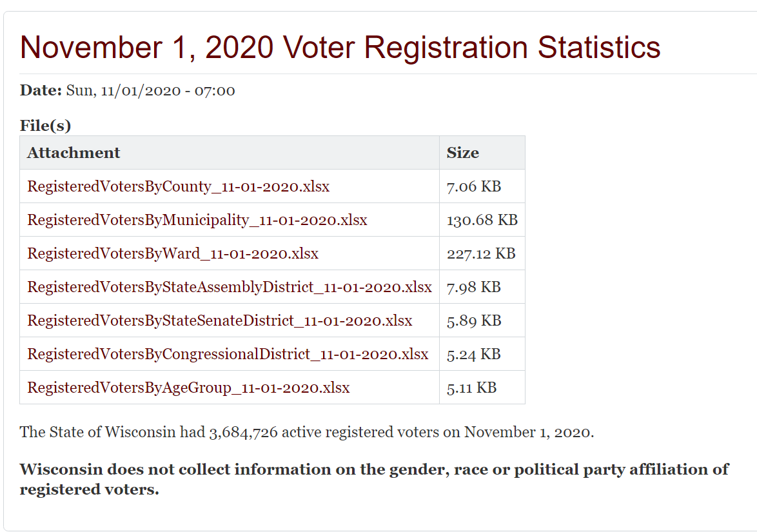
Task: Download RegisteredVotersByMunicipality spreadsheet link
Action: pos(197,221)
